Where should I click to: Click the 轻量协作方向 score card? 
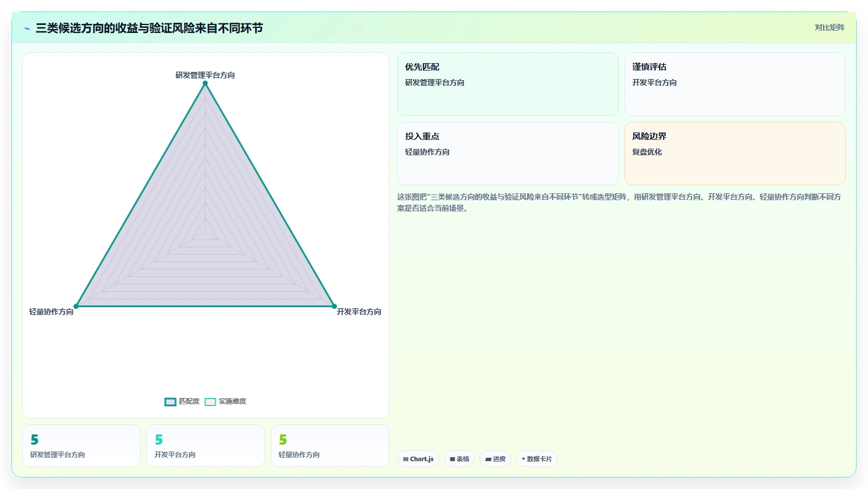330,446
